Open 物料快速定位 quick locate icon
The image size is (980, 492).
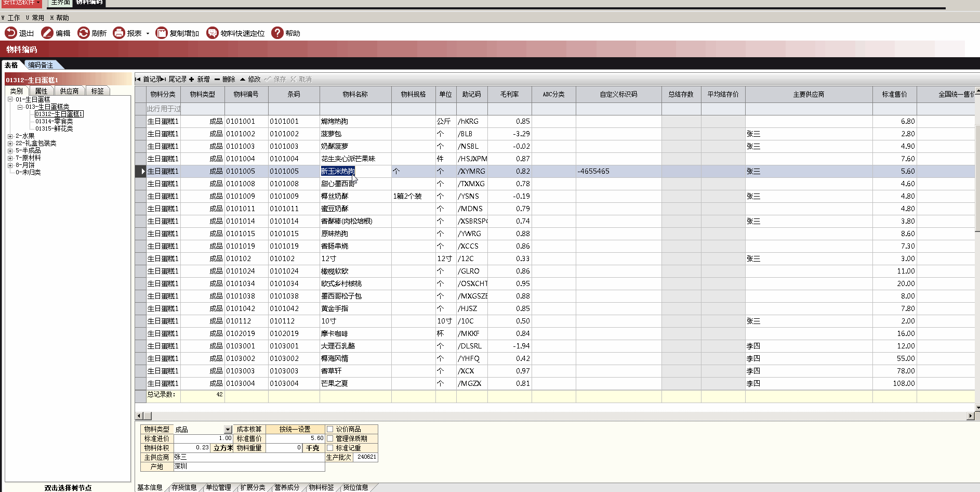coord(212,33)
